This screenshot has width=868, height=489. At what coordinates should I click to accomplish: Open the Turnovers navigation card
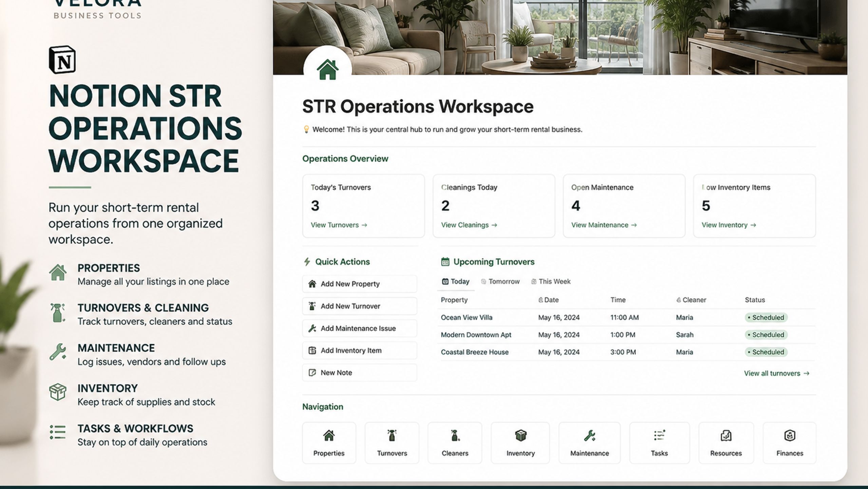tap(392, 443)
